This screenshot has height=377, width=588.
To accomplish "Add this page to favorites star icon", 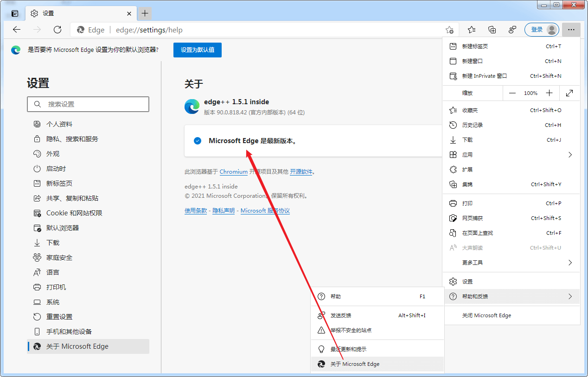I will click(449, 30).
